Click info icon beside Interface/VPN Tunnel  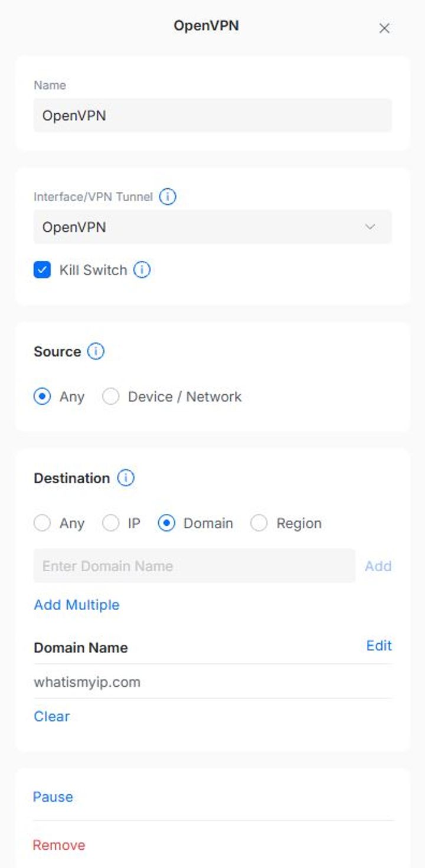tap(168, 196)
